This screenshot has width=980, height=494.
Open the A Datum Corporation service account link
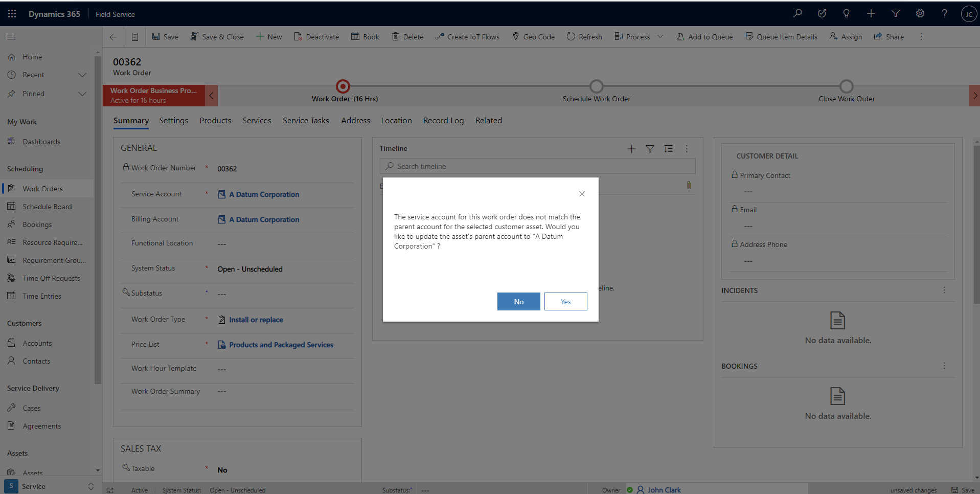pyautogui.click(x=264, y=194)
